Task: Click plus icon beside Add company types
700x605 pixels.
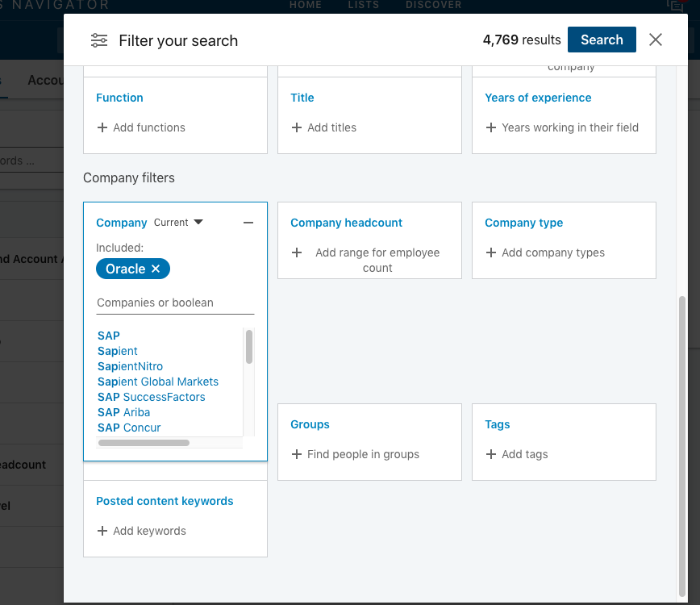Action: coord(491,252)
